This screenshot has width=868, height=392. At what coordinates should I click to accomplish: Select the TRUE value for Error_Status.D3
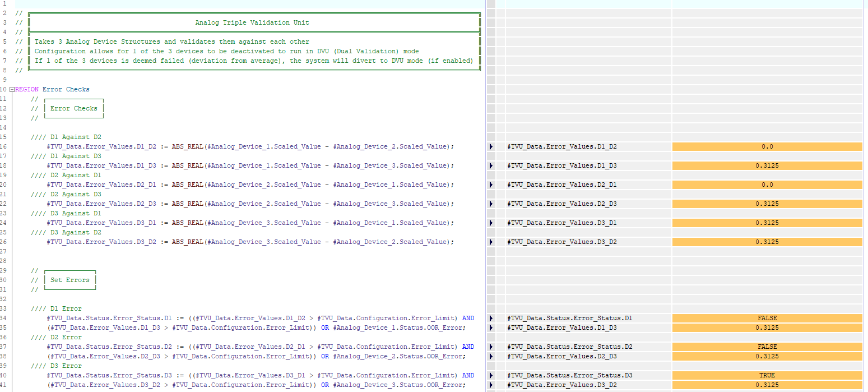tap(767, 376)
